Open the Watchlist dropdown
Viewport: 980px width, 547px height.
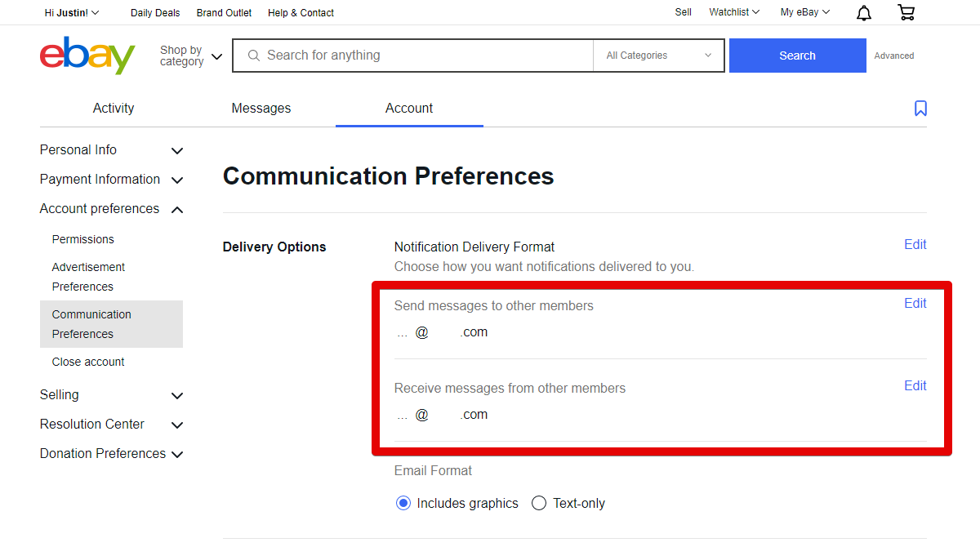pos(734,12)
